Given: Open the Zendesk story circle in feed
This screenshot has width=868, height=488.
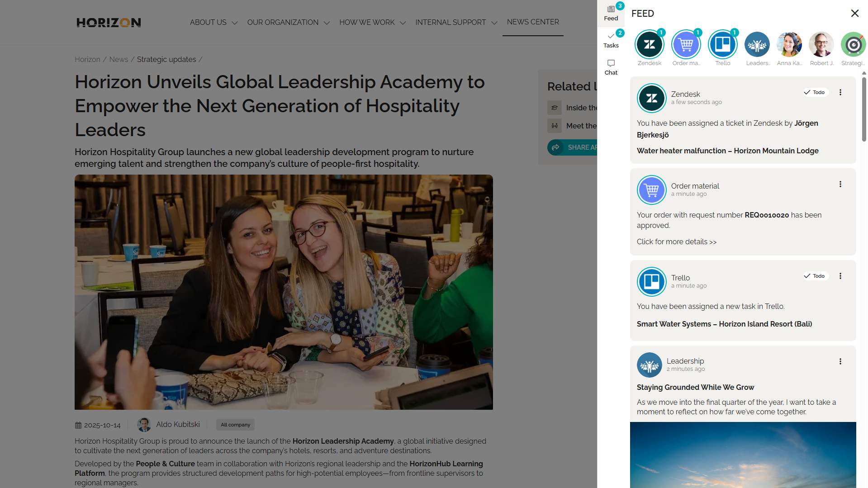Looking at the screenshot, I should click(649, 45).
